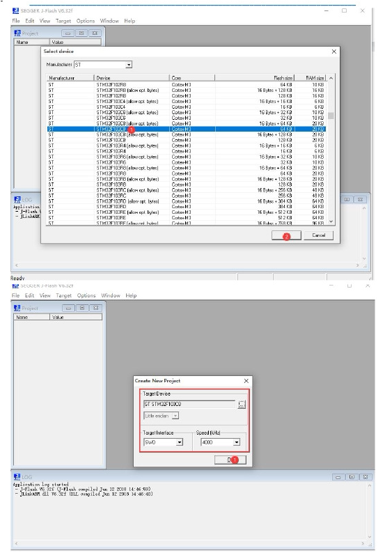Close the Select device dialog with its X
The height and width of the screenshot is (555, 392).
[x=334, y=52]
